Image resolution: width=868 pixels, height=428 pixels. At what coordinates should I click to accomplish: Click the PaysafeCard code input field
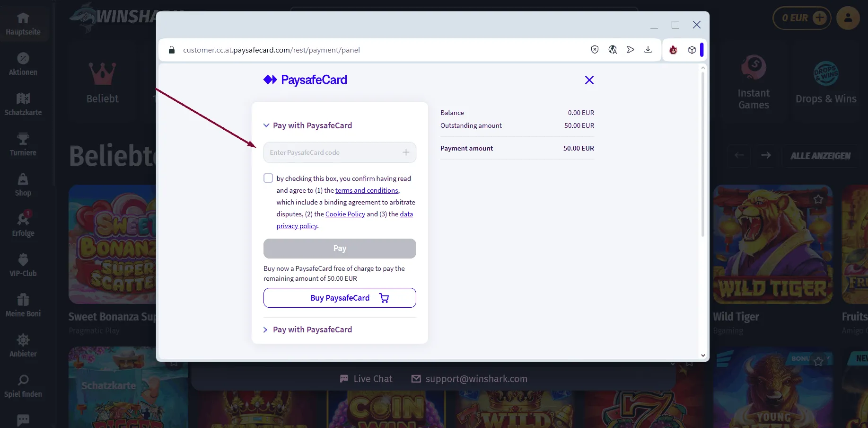(x=340, y=152)
